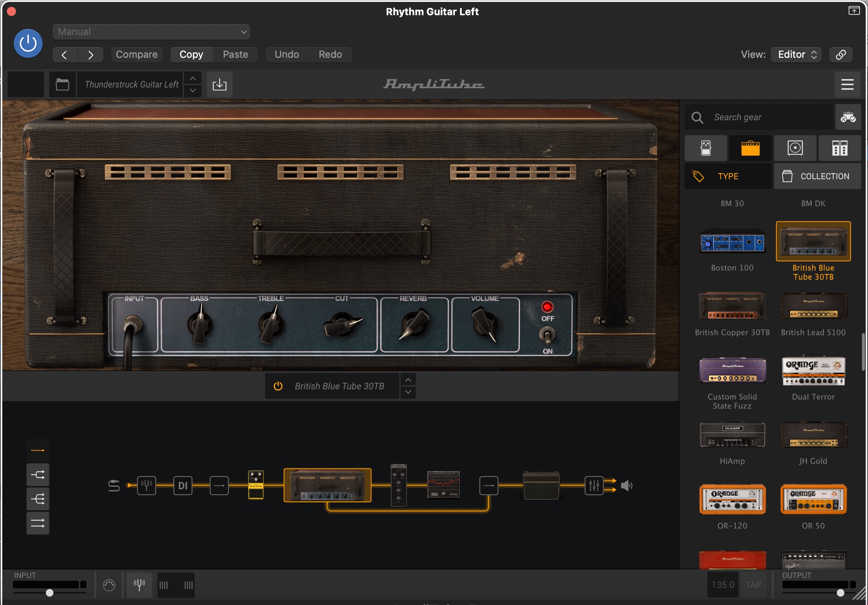Show stomp pedals gear category
868x605 pixels.
(x=706, y=148)
